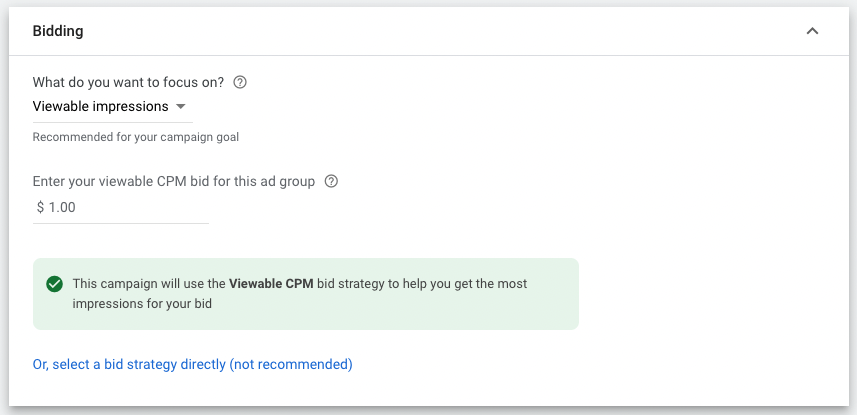Image resolution: width=857 pixels, height=415 pixels.
Task: Collapse the Bidding section chevron
Action: pos(812,31)
